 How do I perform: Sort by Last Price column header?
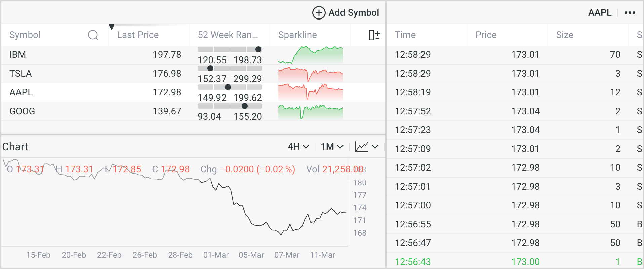[138, 35]
